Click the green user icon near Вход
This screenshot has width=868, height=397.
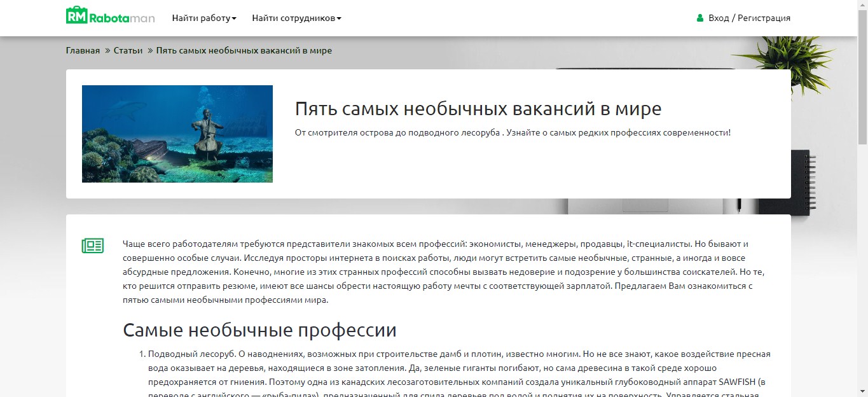point(700,18)
